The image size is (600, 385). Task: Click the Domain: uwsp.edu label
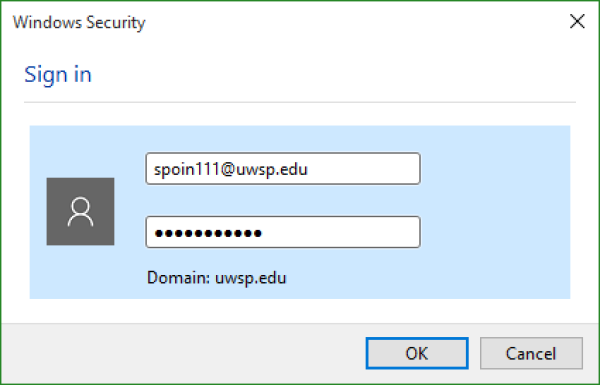[217, 277]
